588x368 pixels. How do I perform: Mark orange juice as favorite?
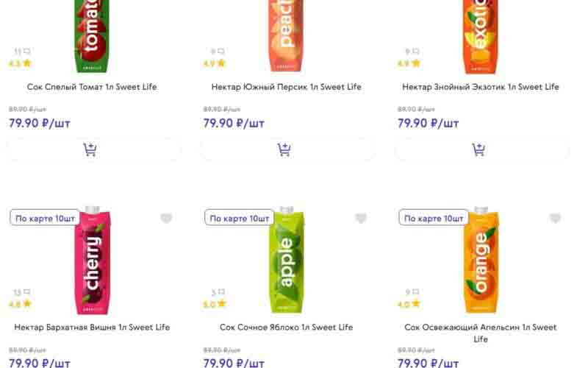[x=555, y=219]
